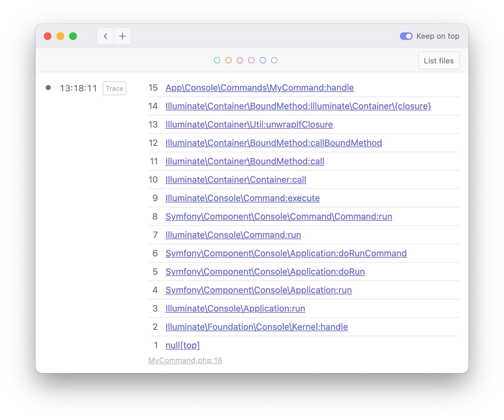The image size is (504, 420).
Task: Maximize the window with the green button
Action: pos(73,36)
